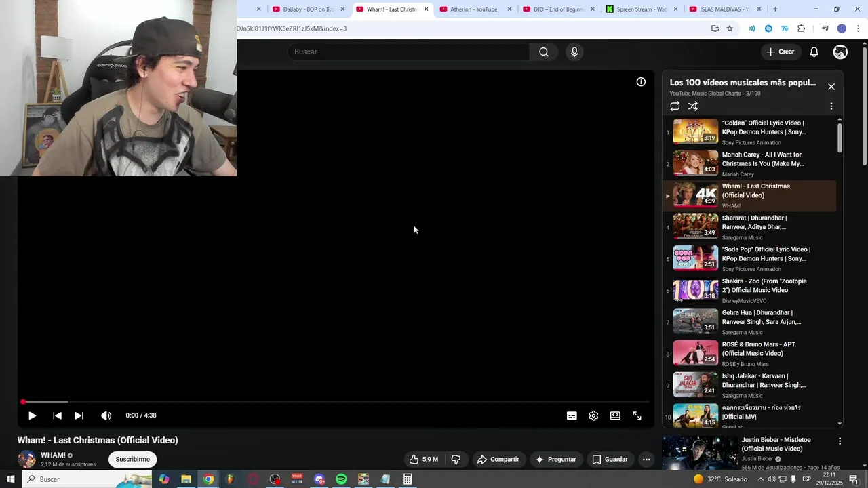The width and height of the screenshot is (868, 488).
Task: Open Calculator from the taskbar
Action: (408, 479)
